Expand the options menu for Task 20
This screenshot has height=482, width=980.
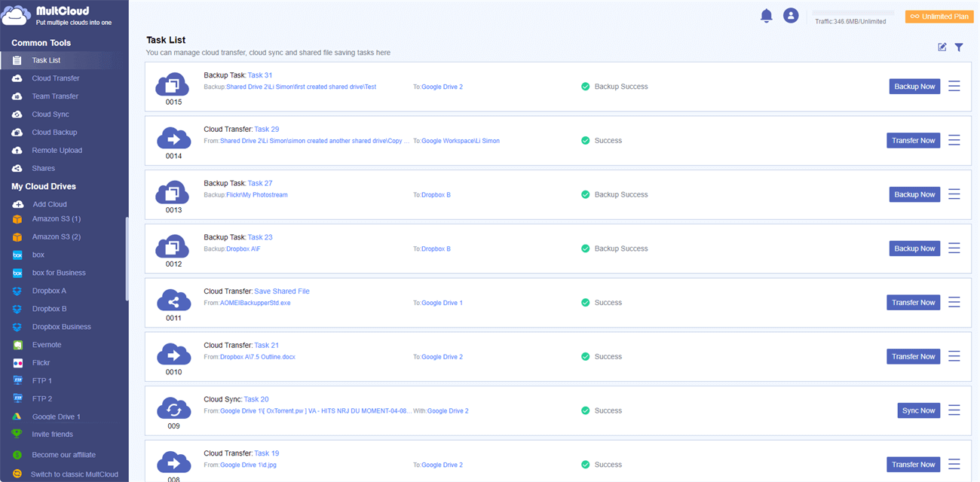point(954,410)
